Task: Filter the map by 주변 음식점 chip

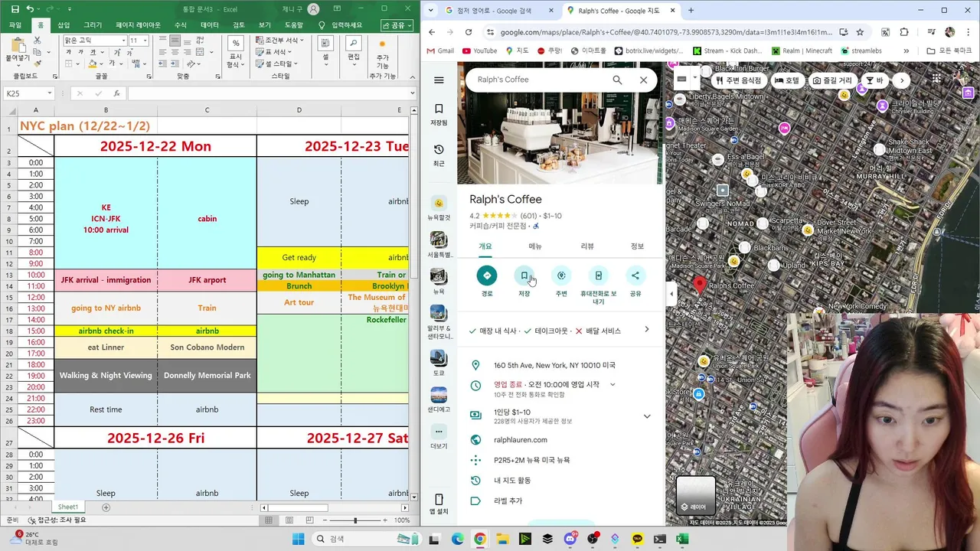Action: click(x=737, y=80)
